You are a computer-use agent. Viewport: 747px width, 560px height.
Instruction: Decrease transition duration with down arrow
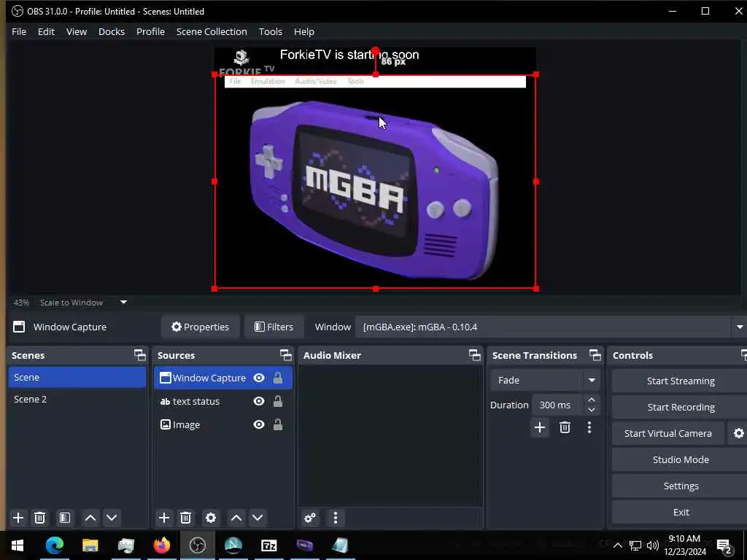click(x=591, y=410)
